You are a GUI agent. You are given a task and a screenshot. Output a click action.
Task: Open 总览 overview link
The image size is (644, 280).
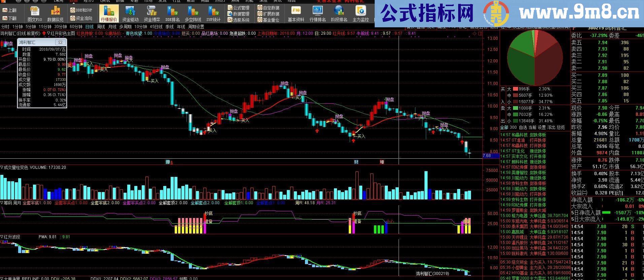tap(561, 127)
